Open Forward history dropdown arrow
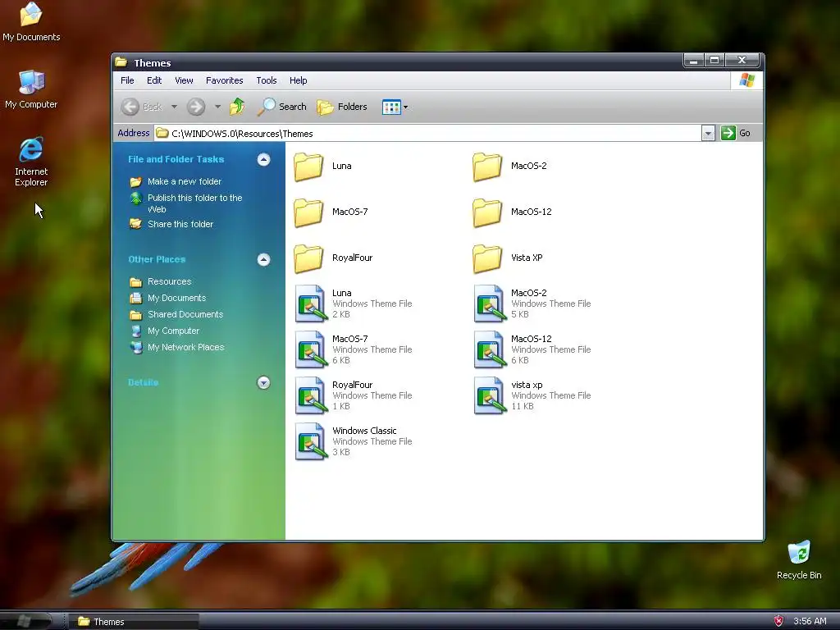 coord(217,107)
